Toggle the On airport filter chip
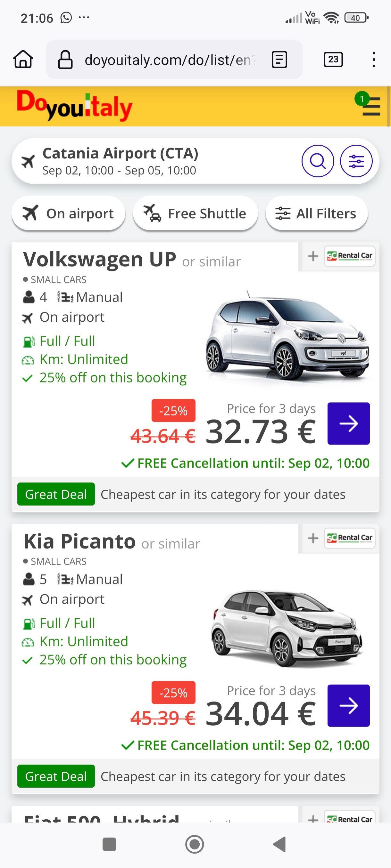Screen dimensions: 391x868 [x=69, y=213]
